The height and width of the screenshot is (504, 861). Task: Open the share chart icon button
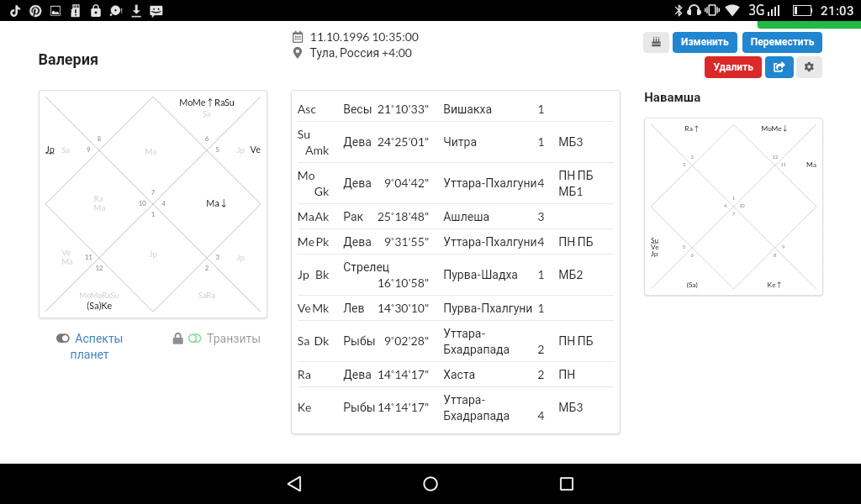(779, 67)
